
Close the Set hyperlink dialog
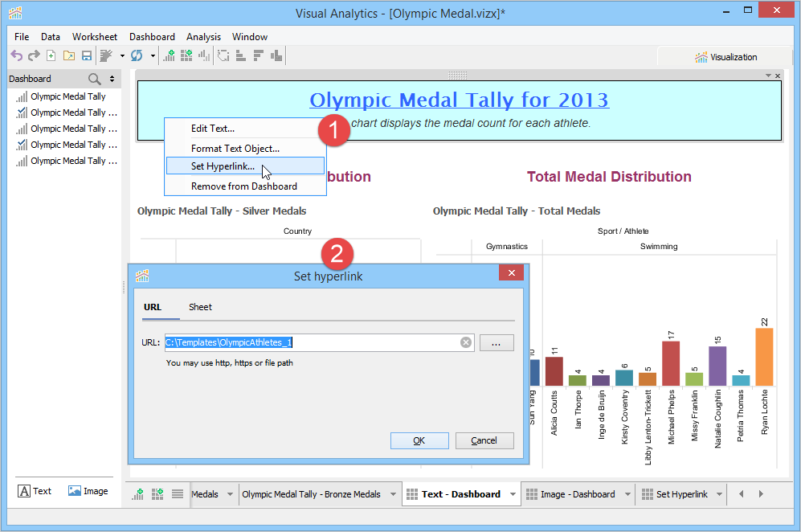[511, 273]
